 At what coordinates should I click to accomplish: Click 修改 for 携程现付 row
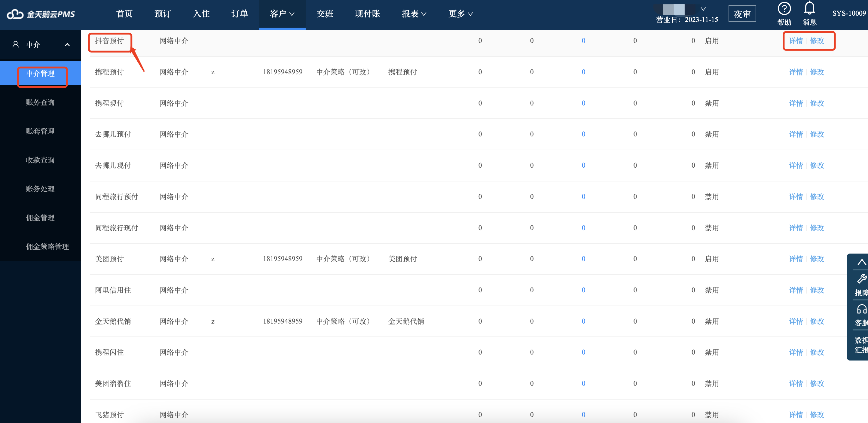(817, 103)
